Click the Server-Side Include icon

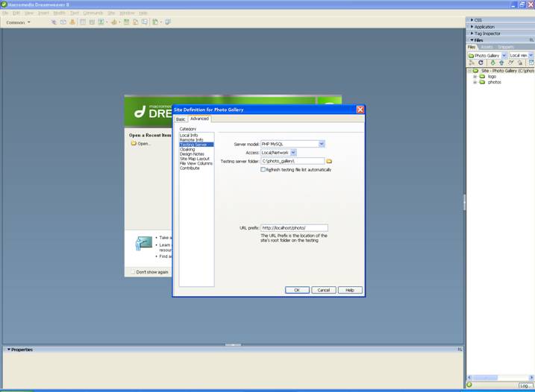pyautogui.click(x=136, y=22)
